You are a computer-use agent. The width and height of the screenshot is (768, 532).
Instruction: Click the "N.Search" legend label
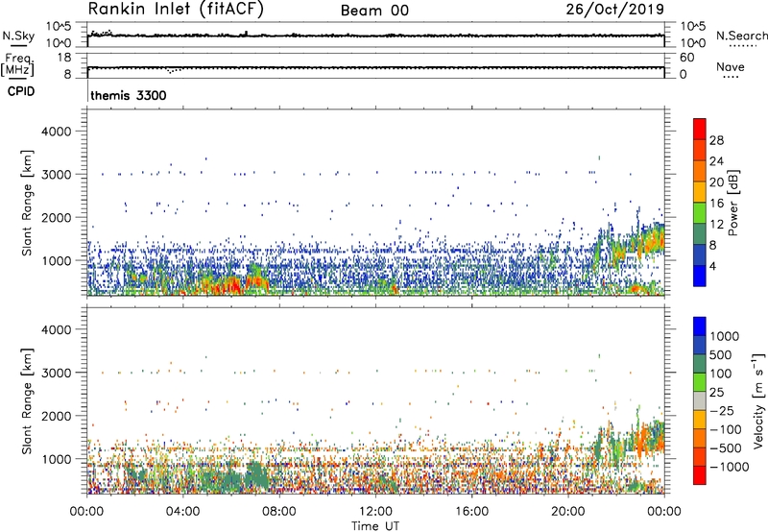pyautogui.click(x=741, y=36)
